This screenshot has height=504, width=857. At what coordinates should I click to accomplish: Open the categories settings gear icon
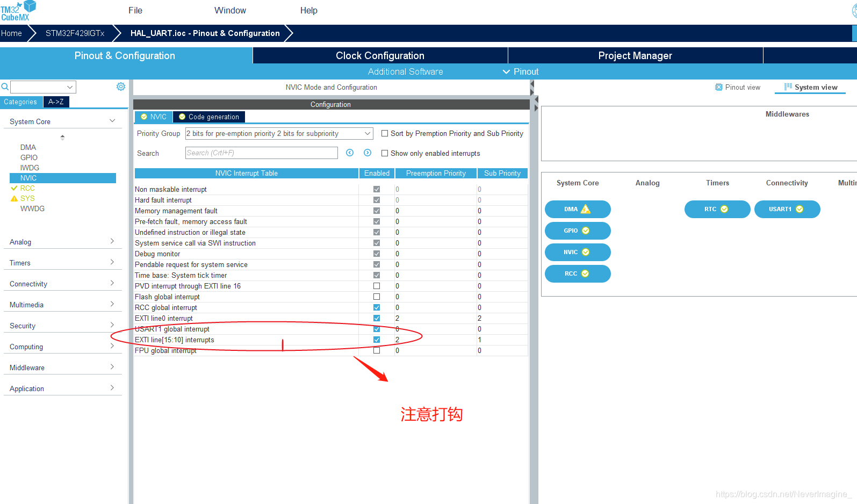pyautogui.click(x=121, y=87)
